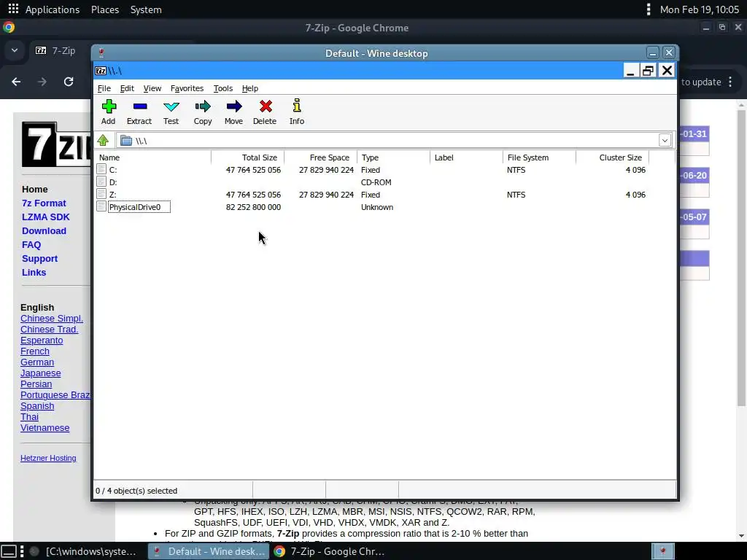This screenshot has height=560, width=747.
Task: Sort by the Total Size column header
Action: (x=248, y=157)
